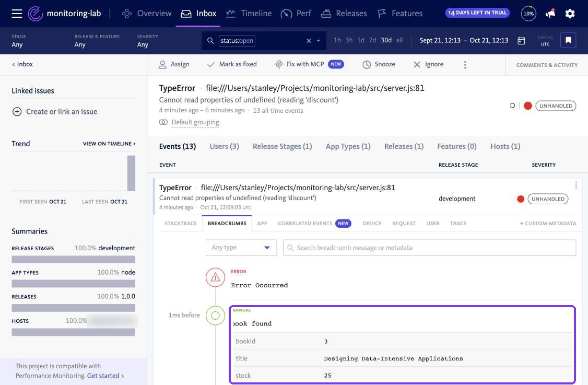The width and height of the screenshot is (588, 385).
Task: Select the all time range
Action: coord(399,40)
